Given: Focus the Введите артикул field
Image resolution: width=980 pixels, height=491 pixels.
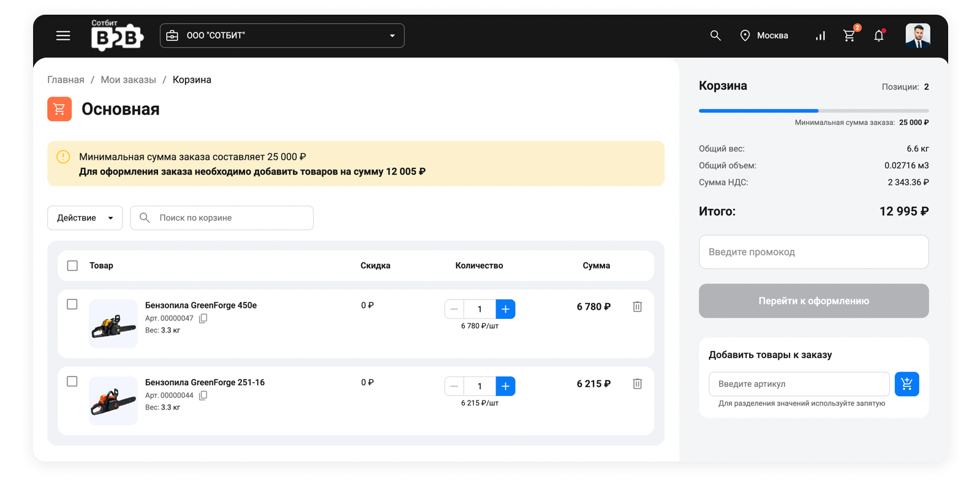Looking at the screenshot, I should pos(799,384).
